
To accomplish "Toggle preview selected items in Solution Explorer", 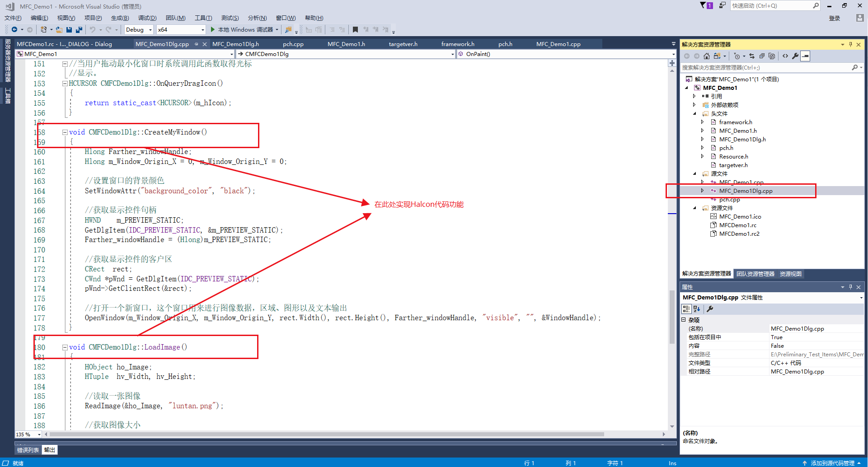I will pos(805,56).
